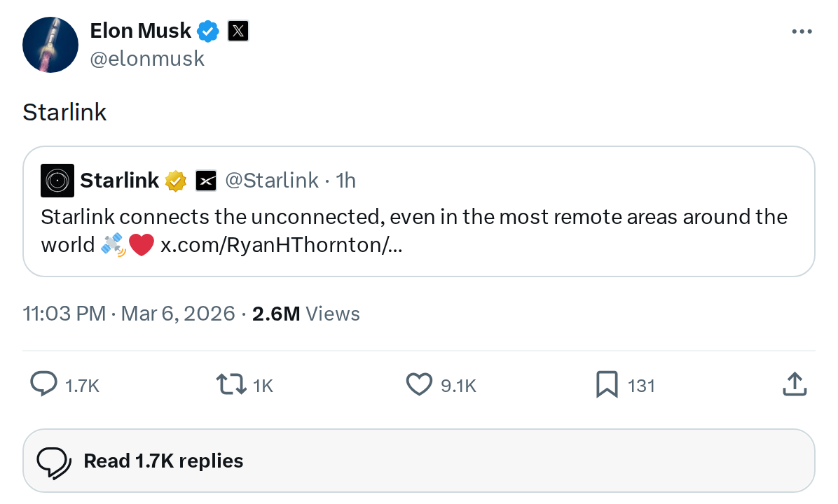This screenshot has width=838, height=504.
Task: Click the X logo badge beside @Starlink
Action: click(x=206, y=180)
